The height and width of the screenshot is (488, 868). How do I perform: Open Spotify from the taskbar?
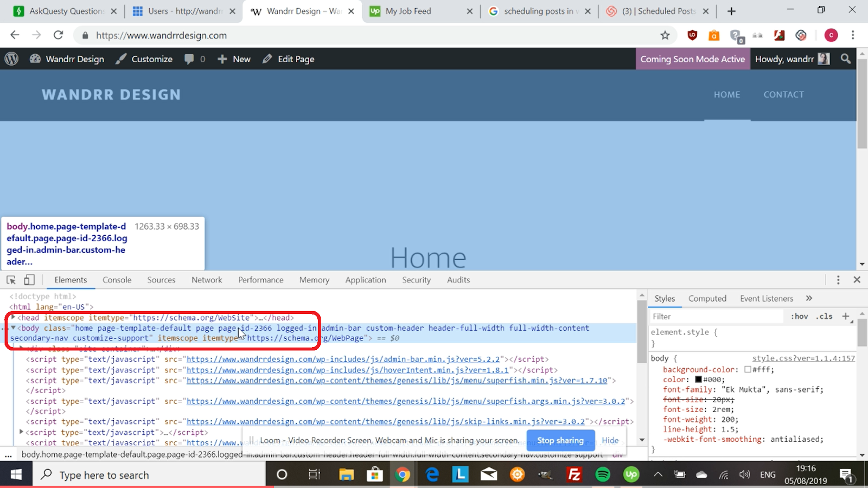coord(603,475)
